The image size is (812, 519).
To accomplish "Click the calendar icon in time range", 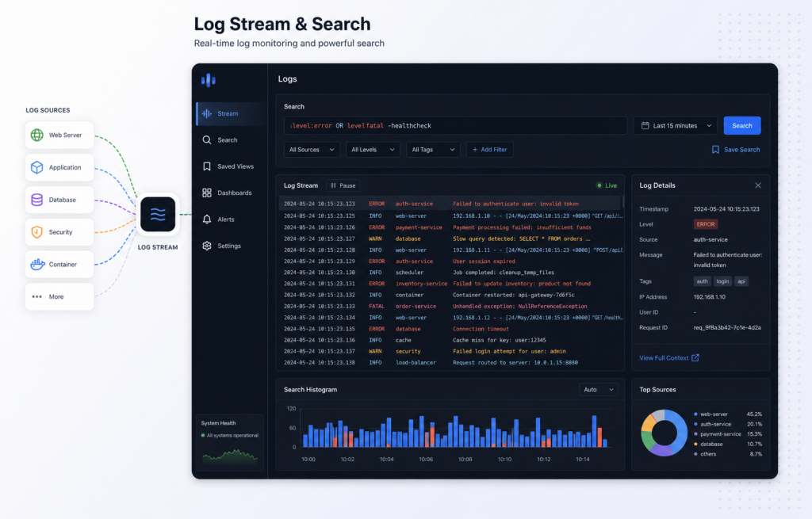I will pos(645,125).
